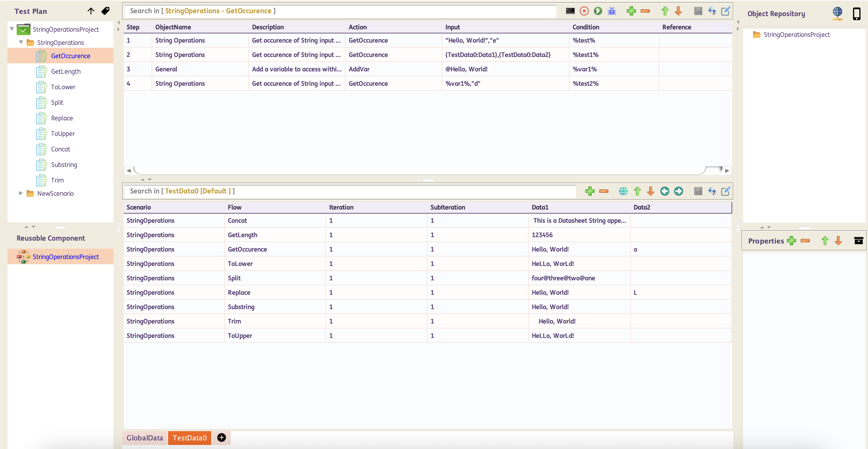Open the ToUpper test case in tree
This screenshot has height=449, width=868.
coord(63,134)
